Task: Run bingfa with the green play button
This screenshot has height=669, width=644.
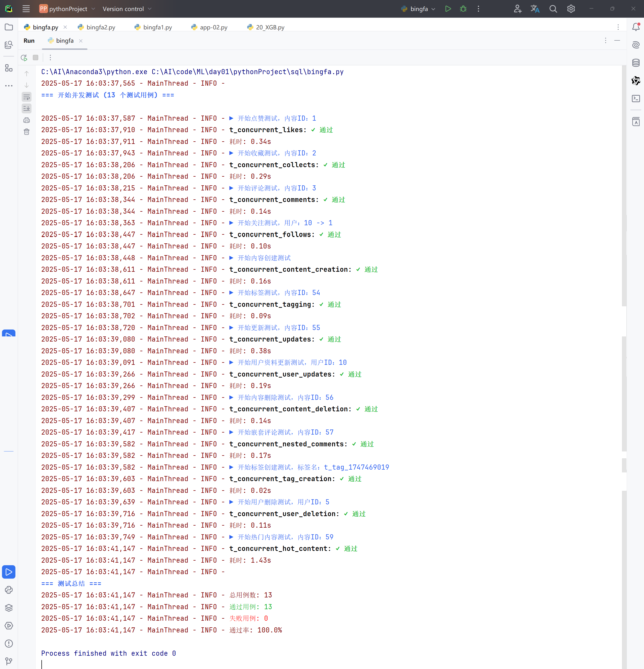Action: (448, 9)
